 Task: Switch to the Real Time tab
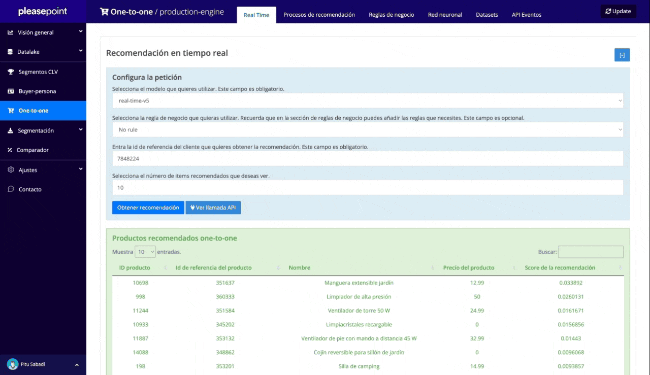256,15
